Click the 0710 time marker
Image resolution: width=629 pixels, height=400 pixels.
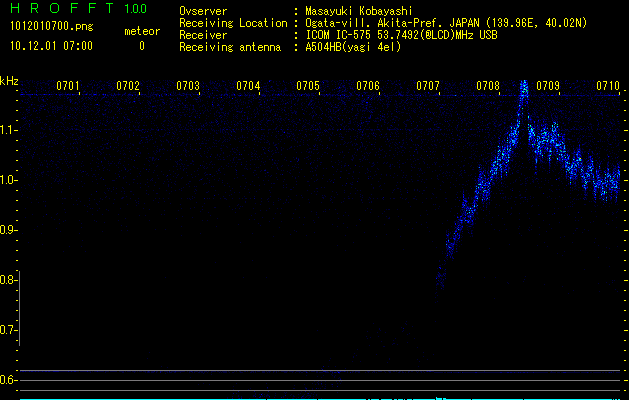pos(608,86)
